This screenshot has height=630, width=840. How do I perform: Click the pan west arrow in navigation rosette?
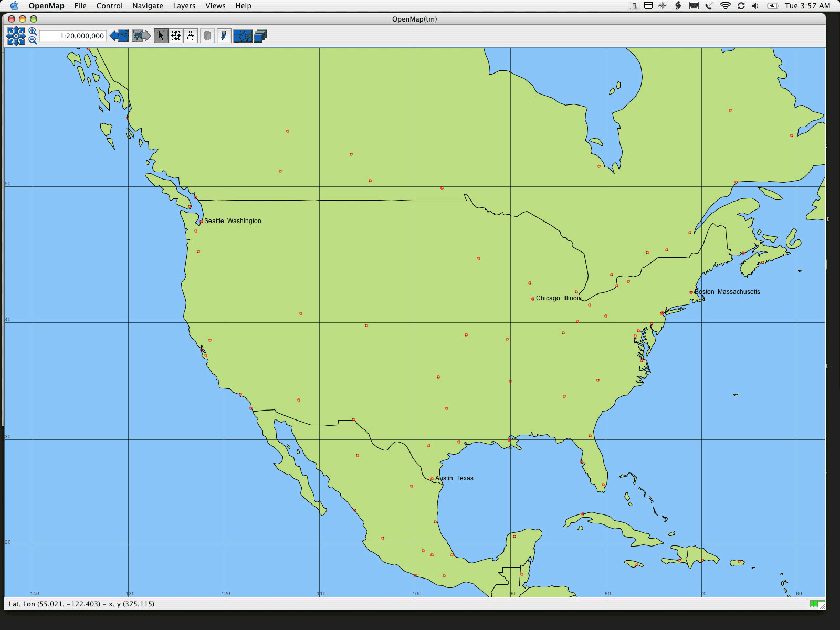(x=9, y=36)
